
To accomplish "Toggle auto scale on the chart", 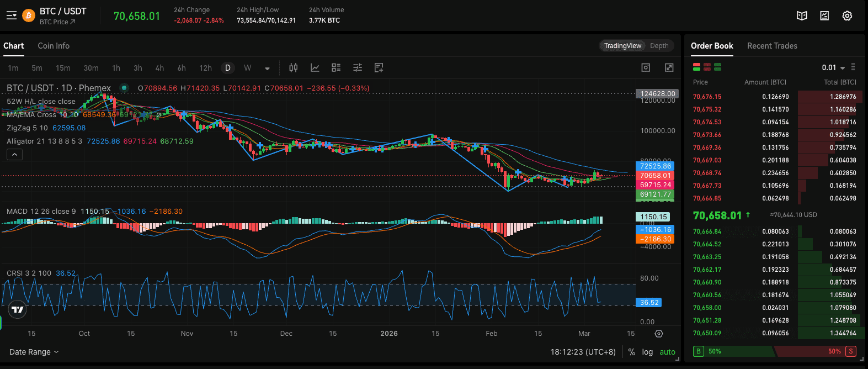I will point(667,352).
